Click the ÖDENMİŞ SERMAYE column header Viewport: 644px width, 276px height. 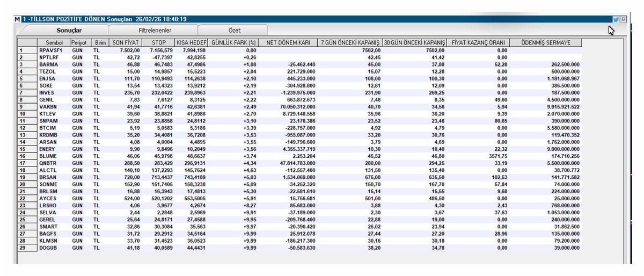(544, 42)
